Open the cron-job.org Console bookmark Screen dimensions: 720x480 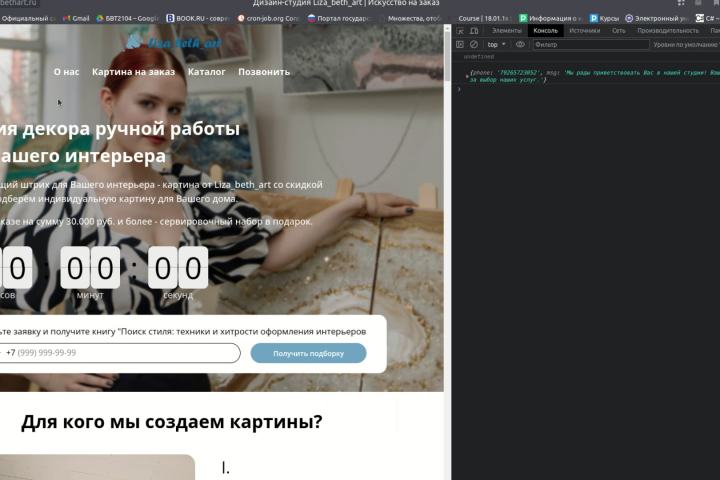tap(268, 18)
